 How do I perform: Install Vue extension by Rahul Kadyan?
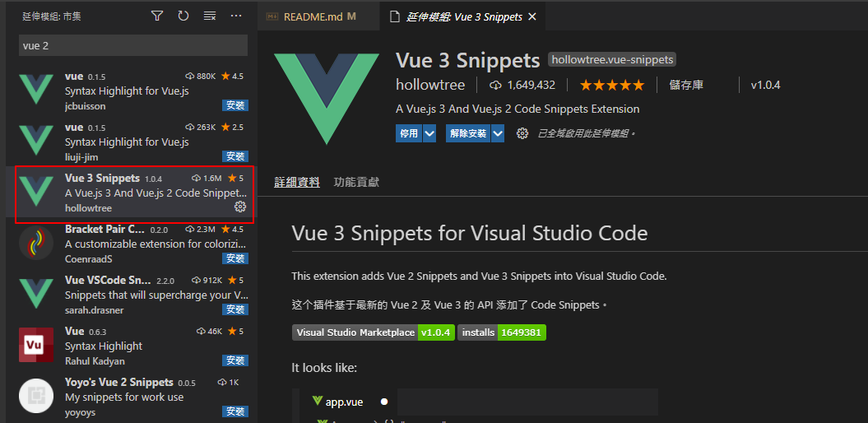tap(235, 360)
